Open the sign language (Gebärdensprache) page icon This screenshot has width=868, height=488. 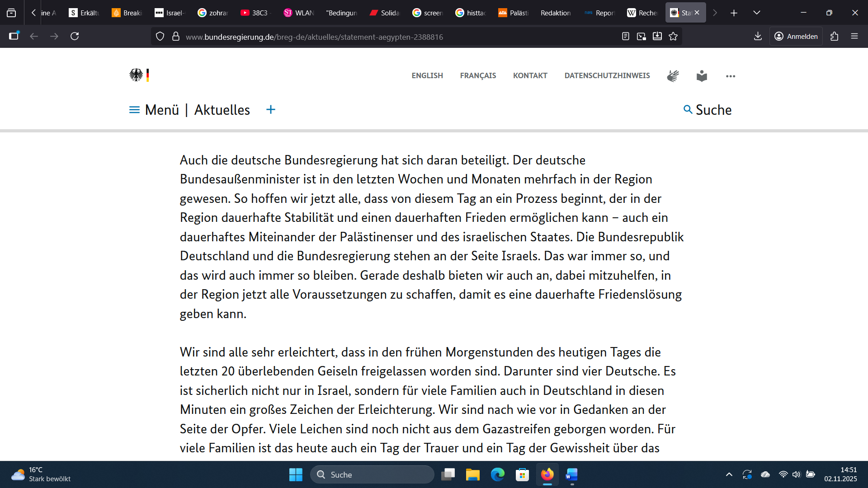[x=673, y=75]
